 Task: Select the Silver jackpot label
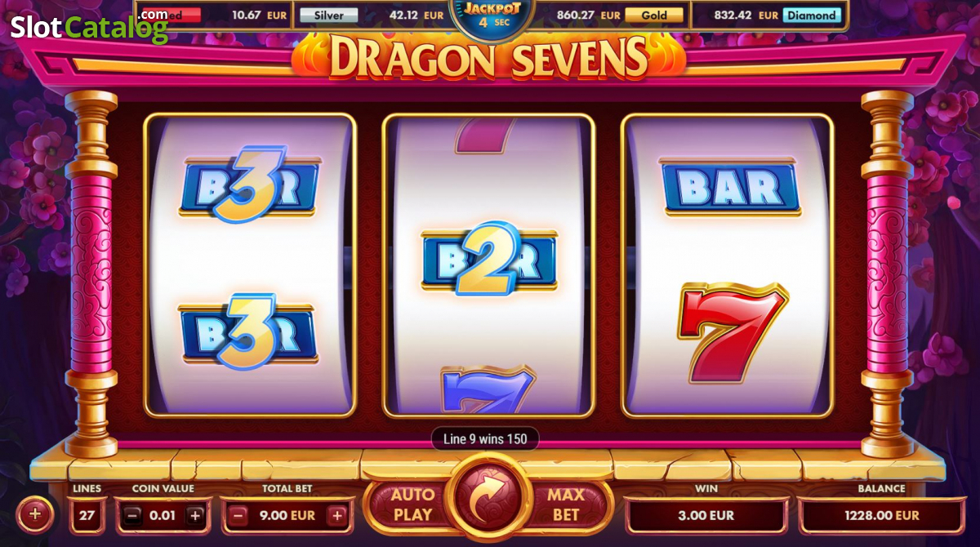tap(328, 15)
